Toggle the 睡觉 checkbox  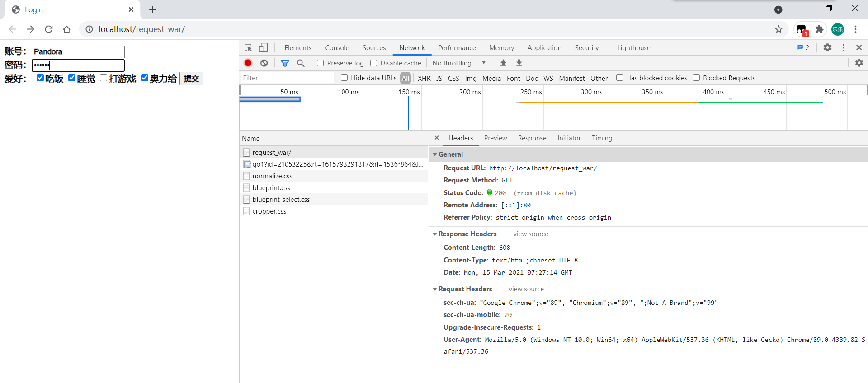(x=72, y=78)
